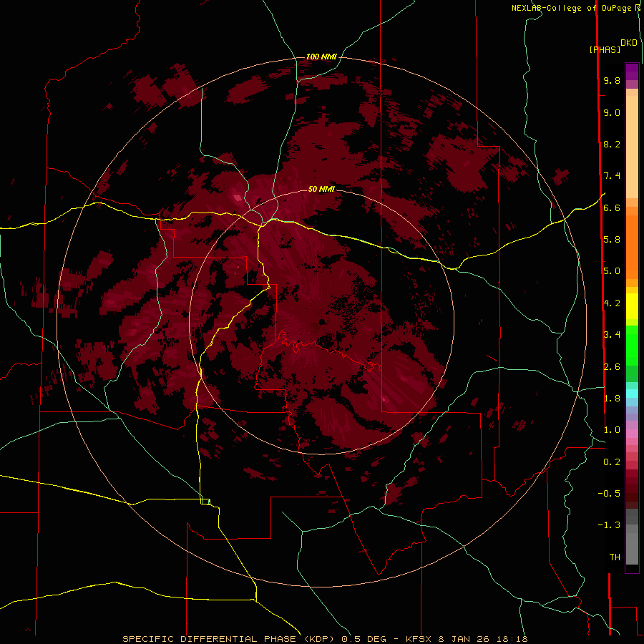Pick the cyan segment of the color bar
The width and height of the screenshot is (644, 644).
tap(632, 393)
